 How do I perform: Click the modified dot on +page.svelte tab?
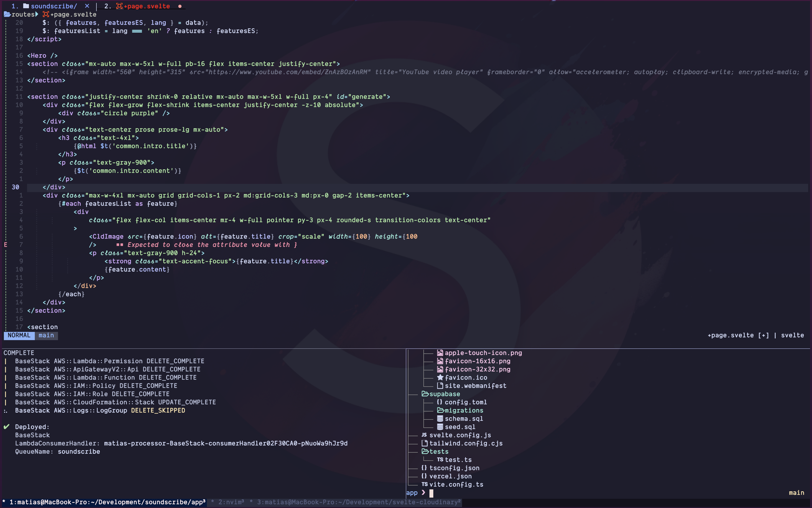click(x=180, y=6)
